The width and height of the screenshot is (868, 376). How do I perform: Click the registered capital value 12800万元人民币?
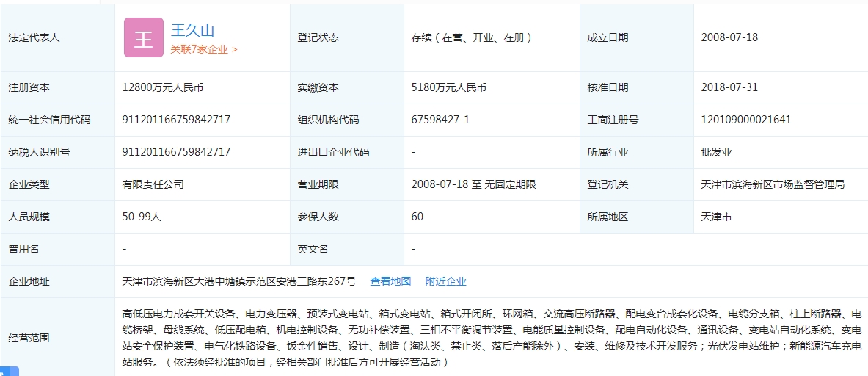162,87
